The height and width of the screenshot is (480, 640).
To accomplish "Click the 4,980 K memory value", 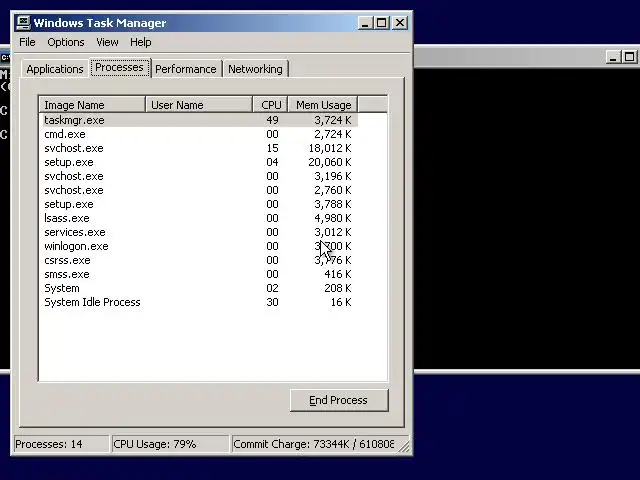I will click(x=333, y=218).
